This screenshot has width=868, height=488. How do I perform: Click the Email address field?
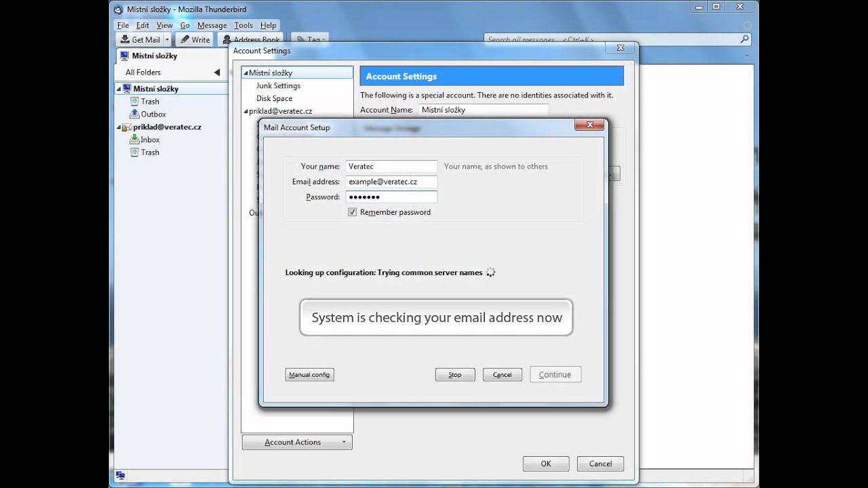click(391, 182)
